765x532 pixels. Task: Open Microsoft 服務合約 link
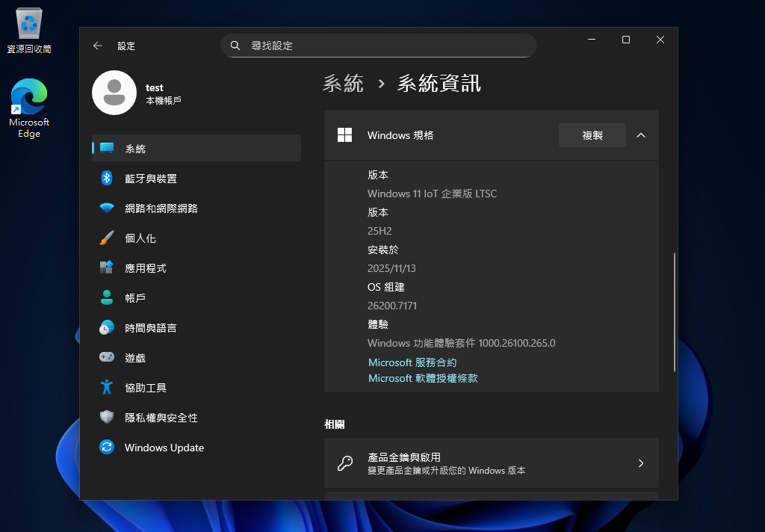point(412,362)
